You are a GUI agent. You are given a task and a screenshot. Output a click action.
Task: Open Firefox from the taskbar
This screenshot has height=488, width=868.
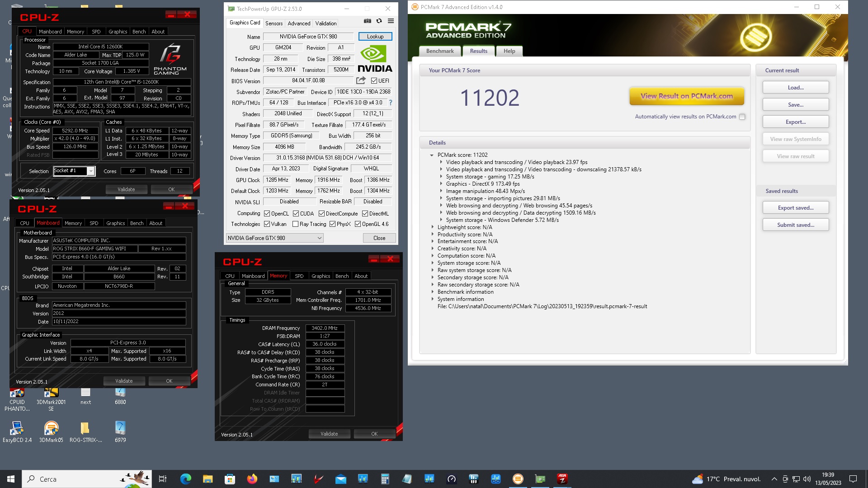[252, 479]
